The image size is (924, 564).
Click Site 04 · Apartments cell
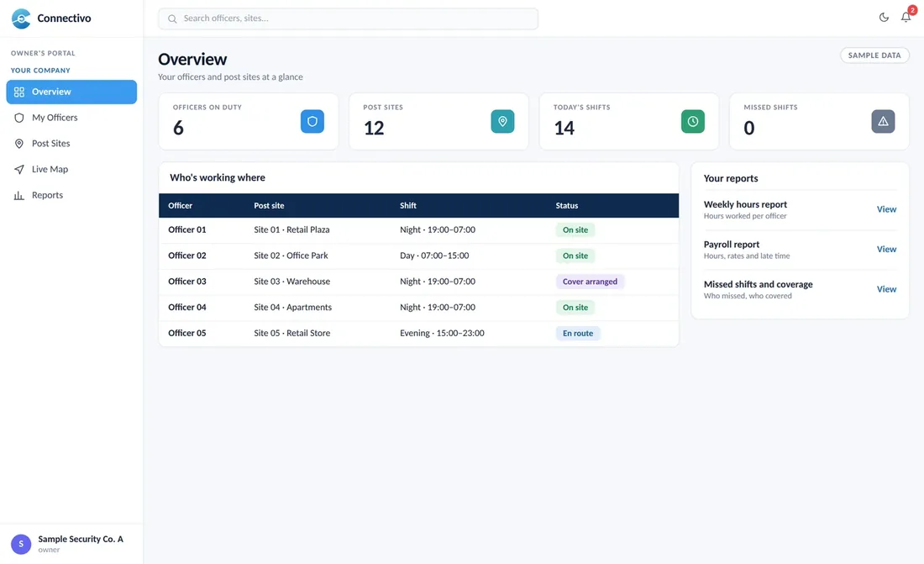tap(293, 308)
